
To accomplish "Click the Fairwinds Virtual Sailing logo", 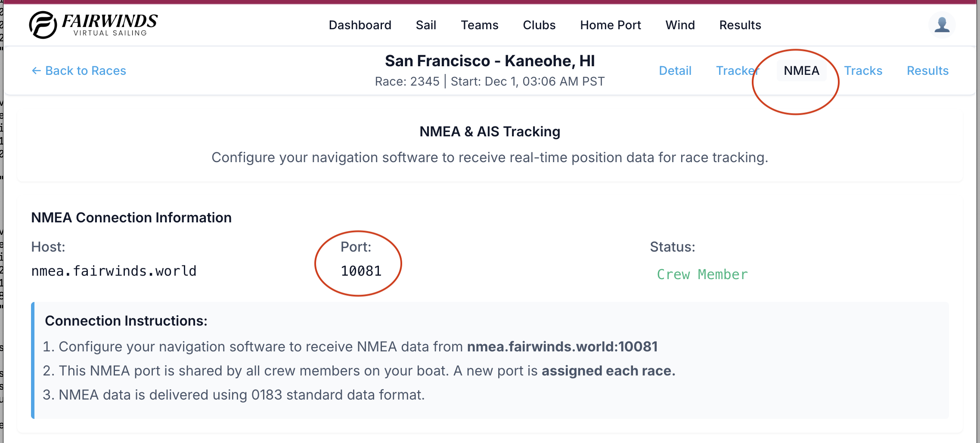I will coord(93,25).
